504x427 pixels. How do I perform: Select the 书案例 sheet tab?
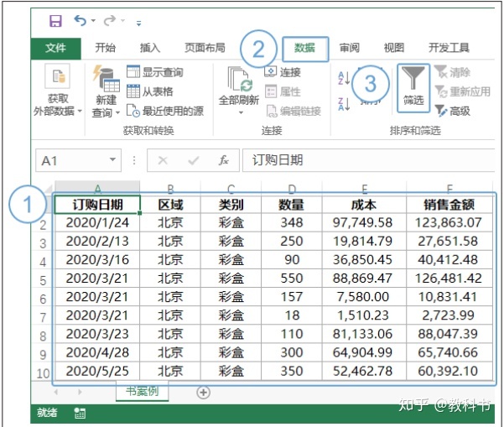pyautogui.click(x=142, y=392)
